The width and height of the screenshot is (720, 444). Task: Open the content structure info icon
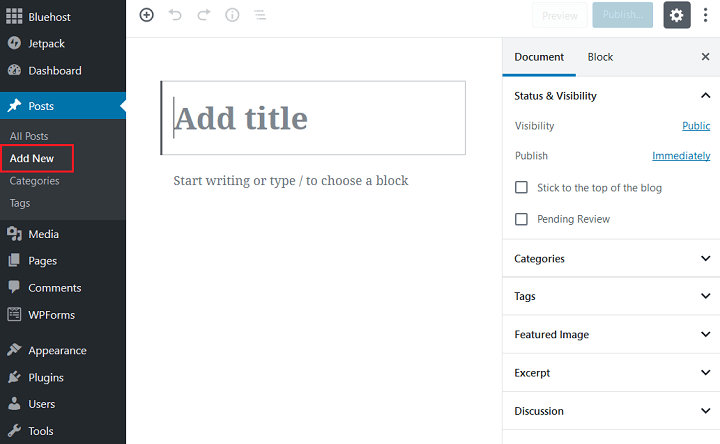coord(232,15)
